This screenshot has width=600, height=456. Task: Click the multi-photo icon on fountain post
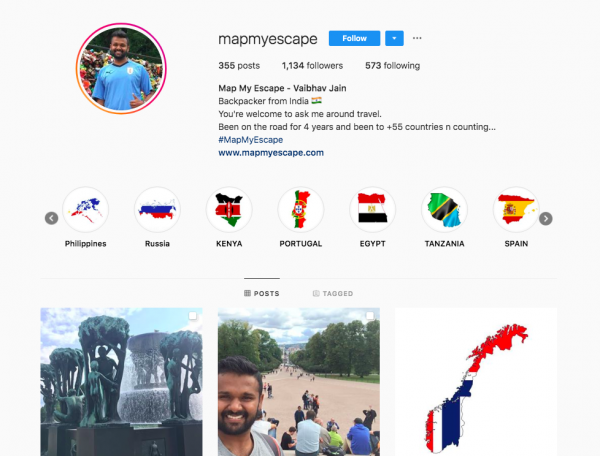point(192,316)
